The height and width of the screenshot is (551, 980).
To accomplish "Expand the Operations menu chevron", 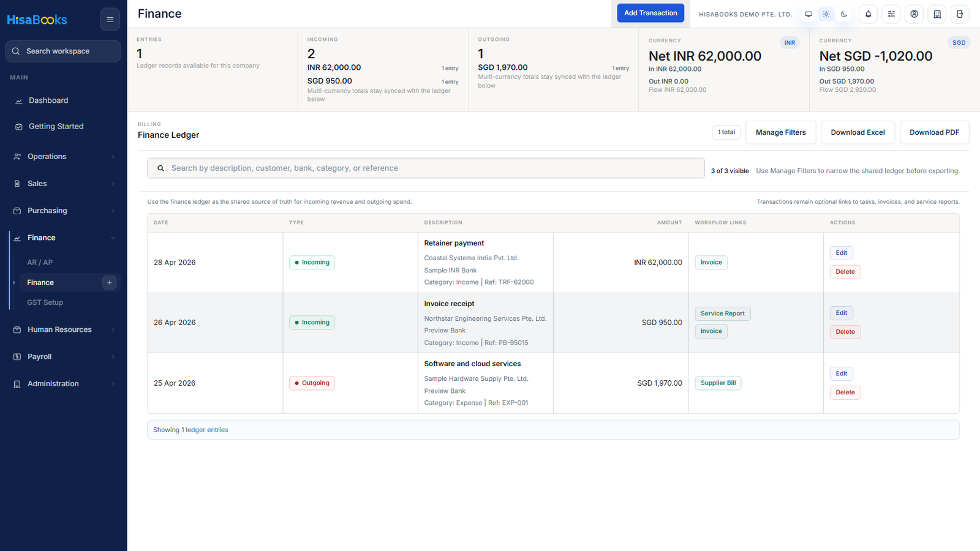I will click(113, 157).
